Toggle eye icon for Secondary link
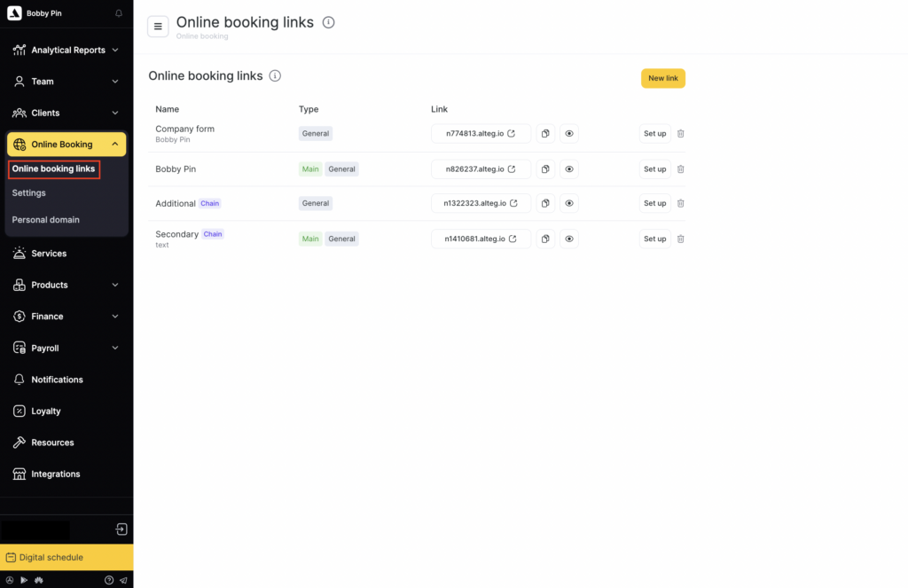Viewport: 908px width, 588px height. 569,239
